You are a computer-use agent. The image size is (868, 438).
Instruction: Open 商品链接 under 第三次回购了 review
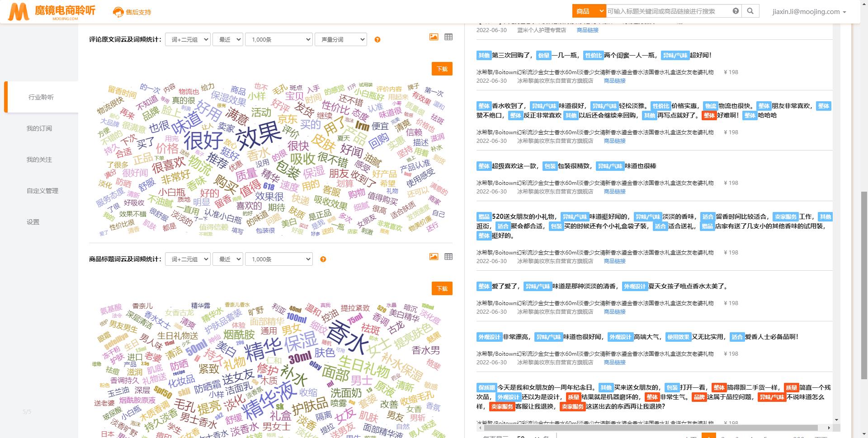point(614,81)
